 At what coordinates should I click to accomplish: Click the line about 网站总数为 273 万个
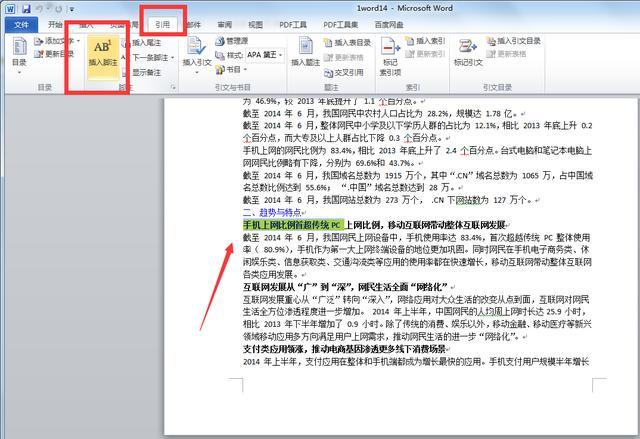[389, 200]
